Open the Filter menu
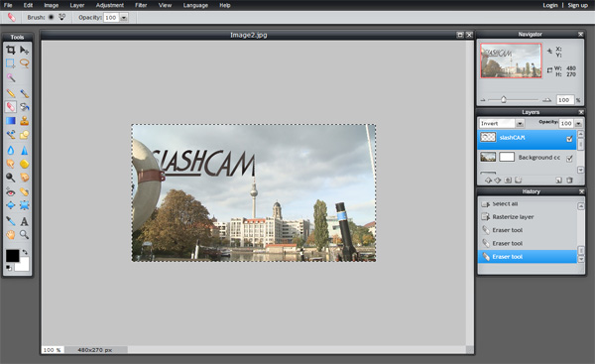595x364 pixels. coord(141,5)
